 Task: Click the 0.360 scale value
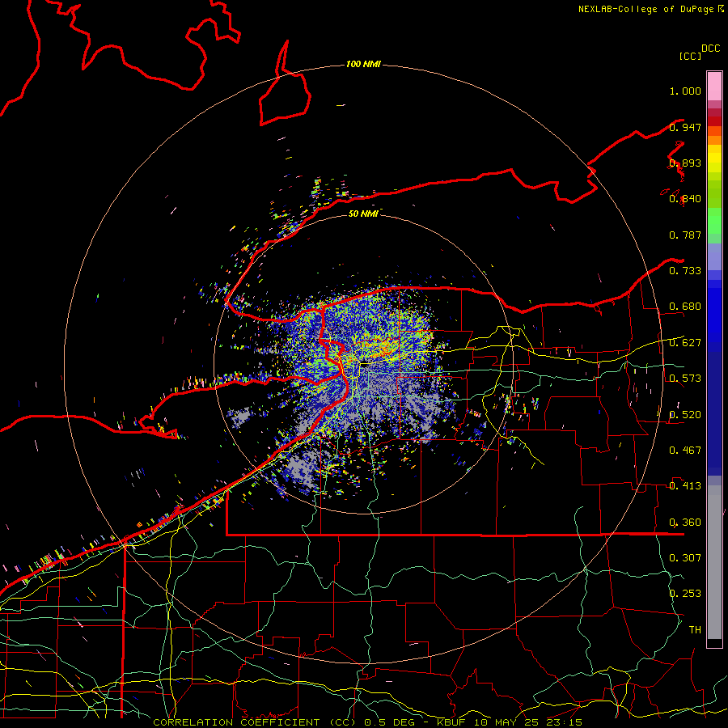click(x=685, y=523)
